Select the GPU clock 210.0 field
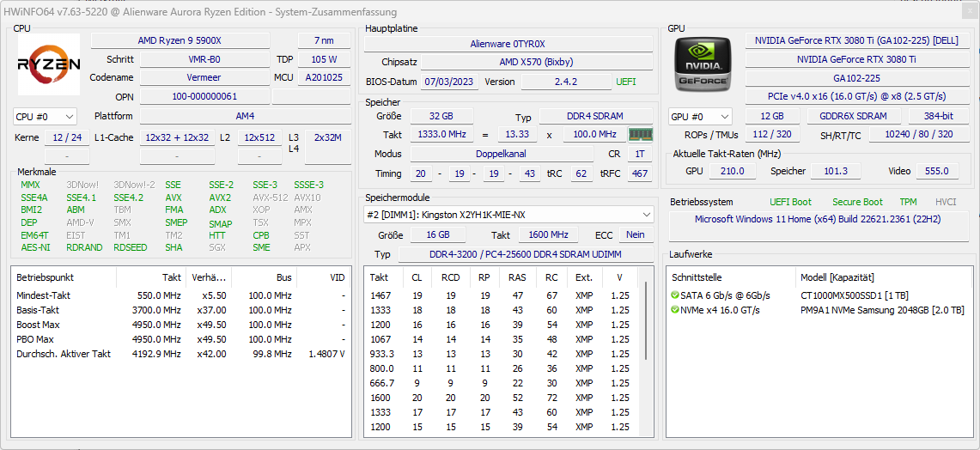This screenshot has width=980, height=450. [x=733, y=171]
